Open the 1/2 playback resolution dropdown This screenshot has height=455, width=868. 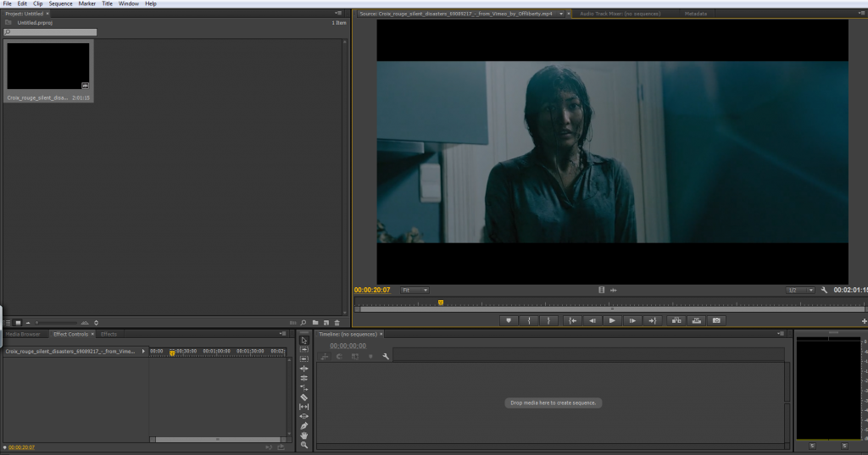pyautogui.click(x=799, y=290)
